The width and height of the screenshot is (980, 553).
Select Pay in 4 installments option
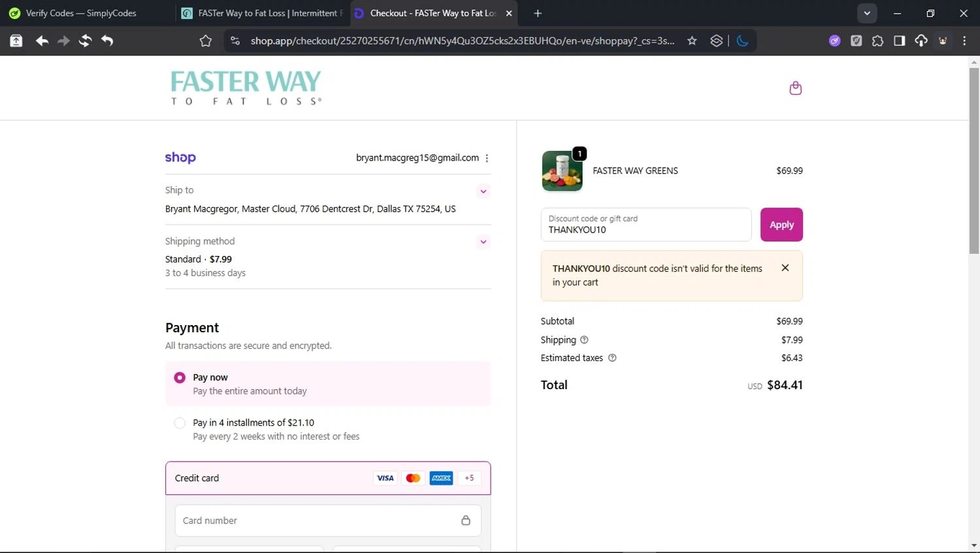(328, 429)
